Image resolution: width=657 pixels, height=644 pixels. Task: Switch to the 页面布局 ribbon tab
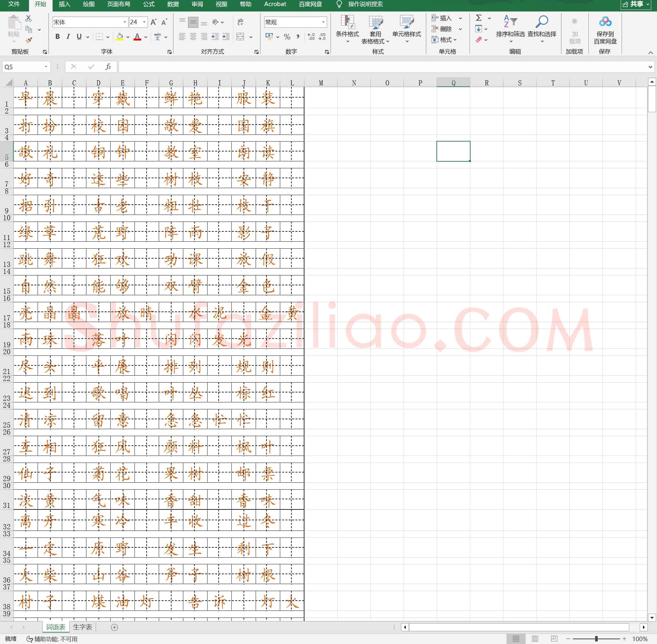coord(119,4)
